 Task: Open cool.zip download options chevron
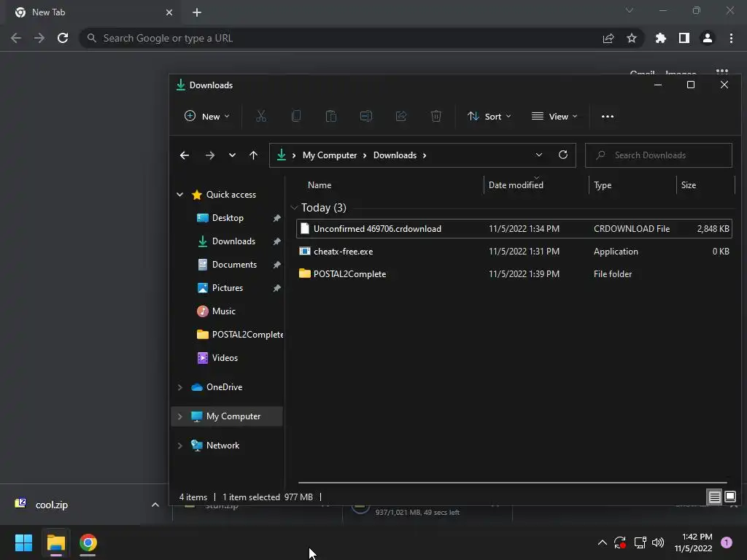[x=155, y=505]
